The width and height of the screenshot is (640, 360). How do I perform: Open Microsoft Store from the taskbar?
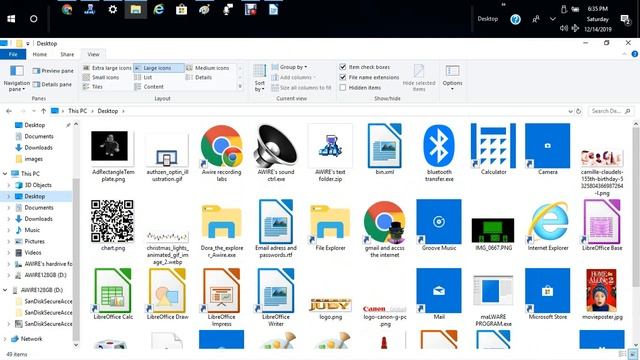(181, 9)
